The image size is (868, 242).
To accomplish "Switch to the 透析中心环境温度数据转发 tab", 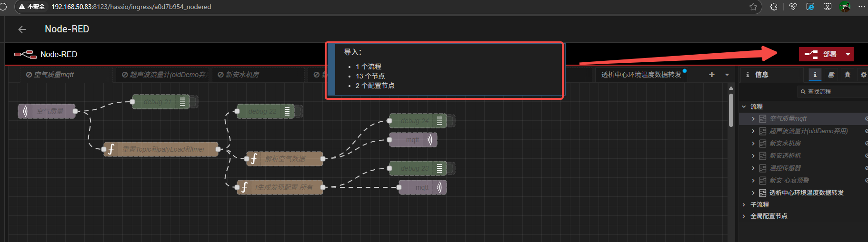I will click(641, 75).
